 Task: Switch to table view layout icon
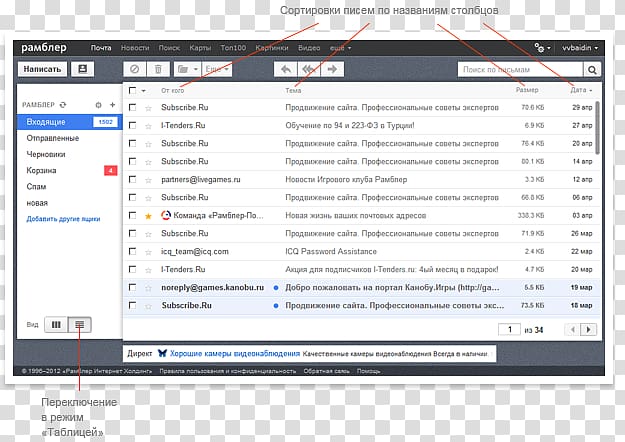pos(80,324)
